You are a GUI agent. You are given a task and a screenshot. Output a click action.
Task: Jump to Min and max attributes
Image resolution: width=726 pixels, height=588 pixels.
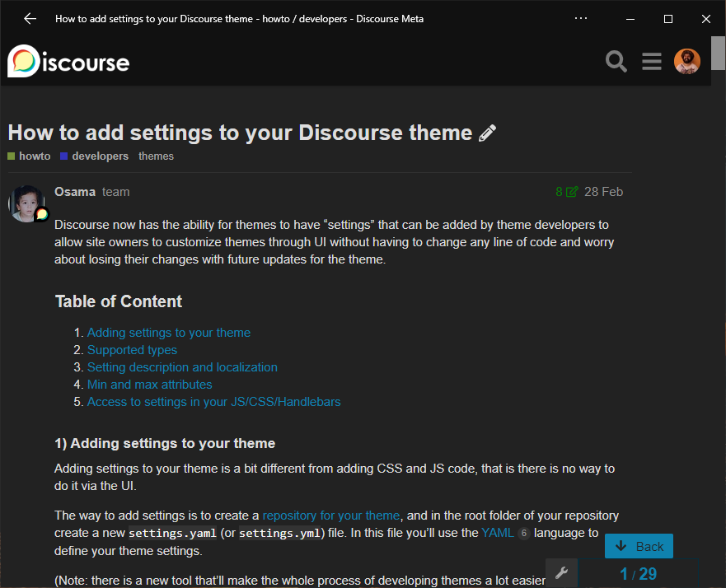pos(149,385)
